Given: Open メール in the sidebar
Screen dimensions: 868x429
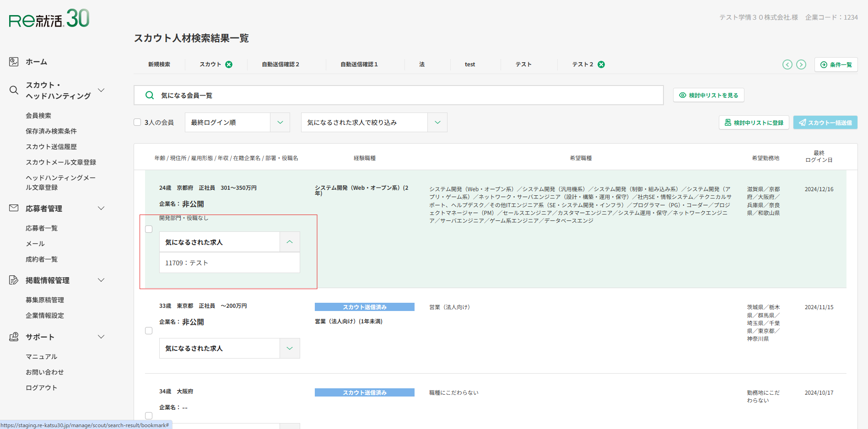Looking at the screenshot, I should 35,244.
